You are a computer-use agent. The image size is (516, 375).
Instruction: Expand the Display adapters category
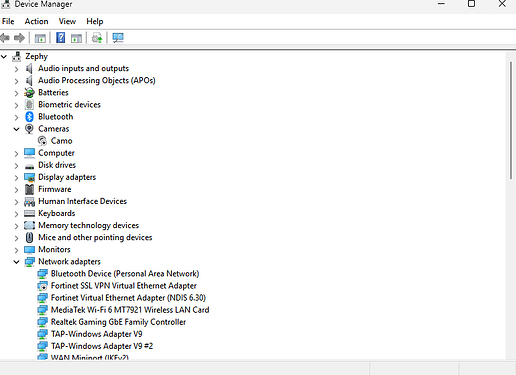pyautogui.click(x=16, y=178)
